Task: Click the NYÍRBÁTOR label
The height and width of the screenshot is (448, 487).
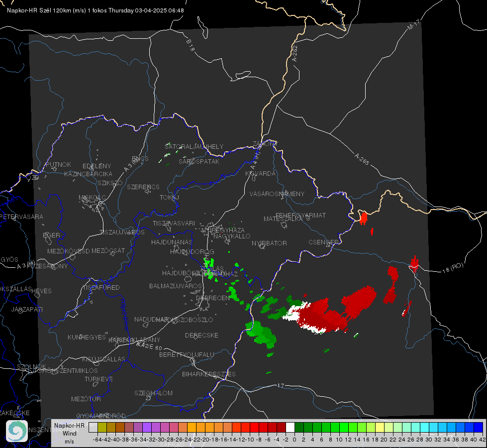Action: (x=269, y=243)
